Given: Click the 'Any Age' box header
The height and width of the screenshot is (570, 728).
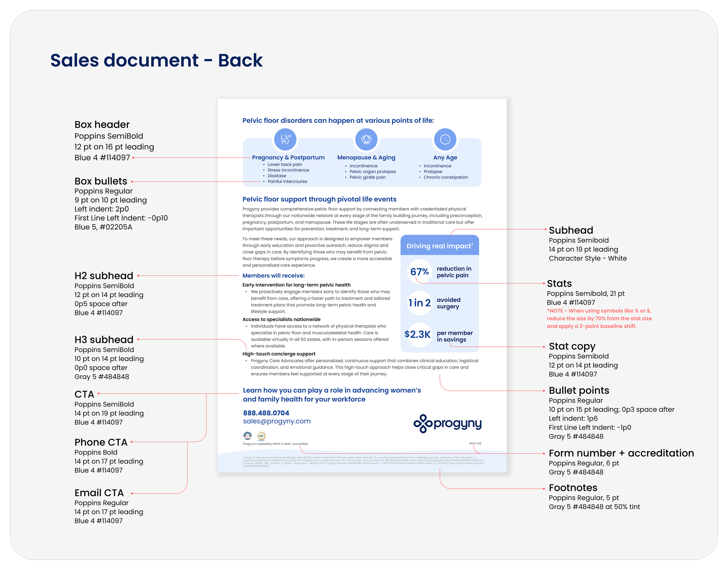Looking at the screenshot, I should pyautogui.click(x=445, y=157).
